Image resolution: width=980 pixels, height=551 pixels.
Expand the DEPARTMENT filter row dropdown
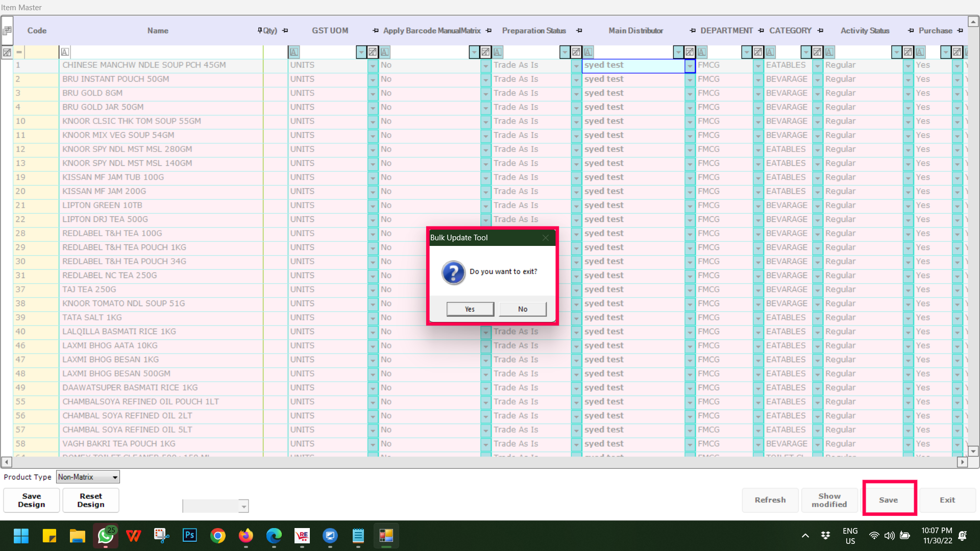747,52
